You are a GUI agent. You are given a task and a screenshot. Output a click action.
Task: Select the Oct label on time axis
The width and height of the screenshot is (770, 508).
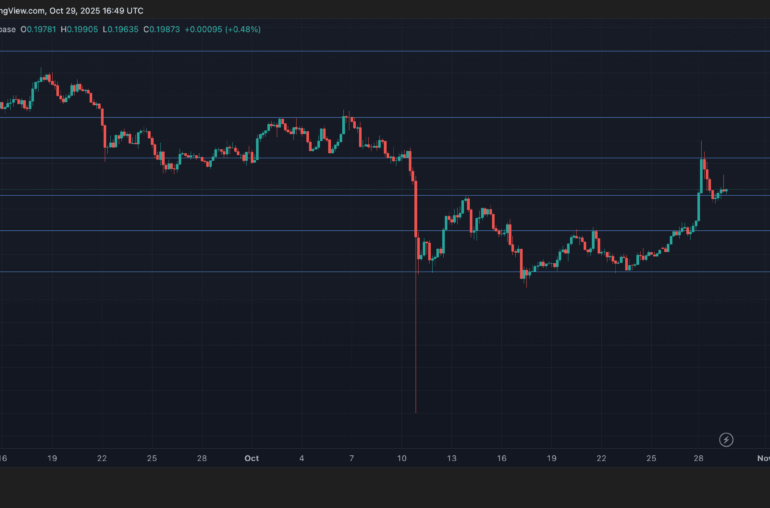[252, 457]
